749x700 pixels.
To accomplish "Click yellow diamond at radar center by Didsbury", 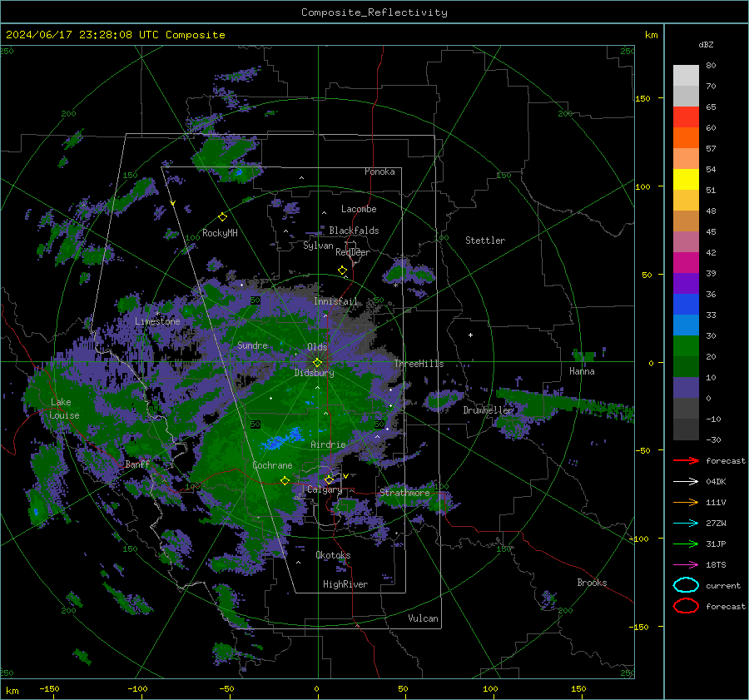I will (317, 363).
